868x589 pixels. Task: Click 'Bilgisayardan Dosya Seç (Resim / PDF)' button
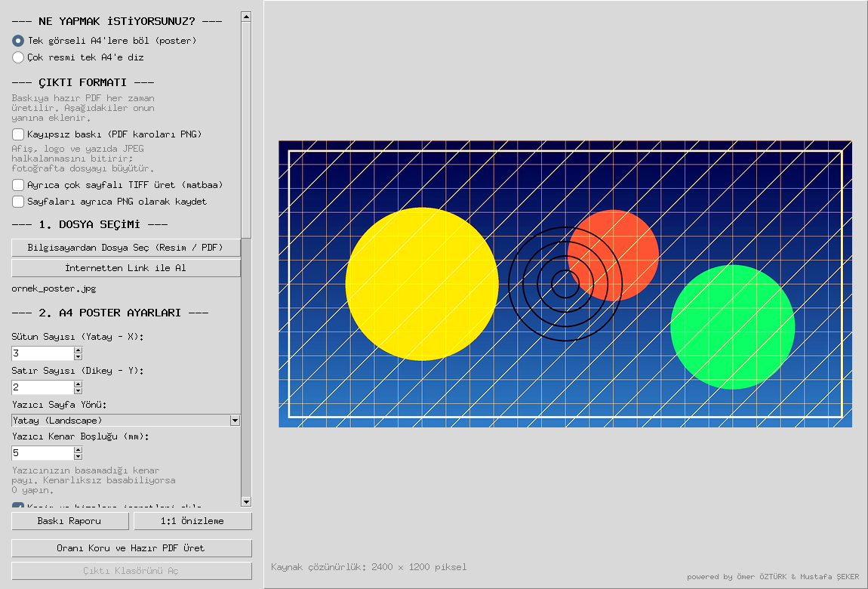[125, 248]
